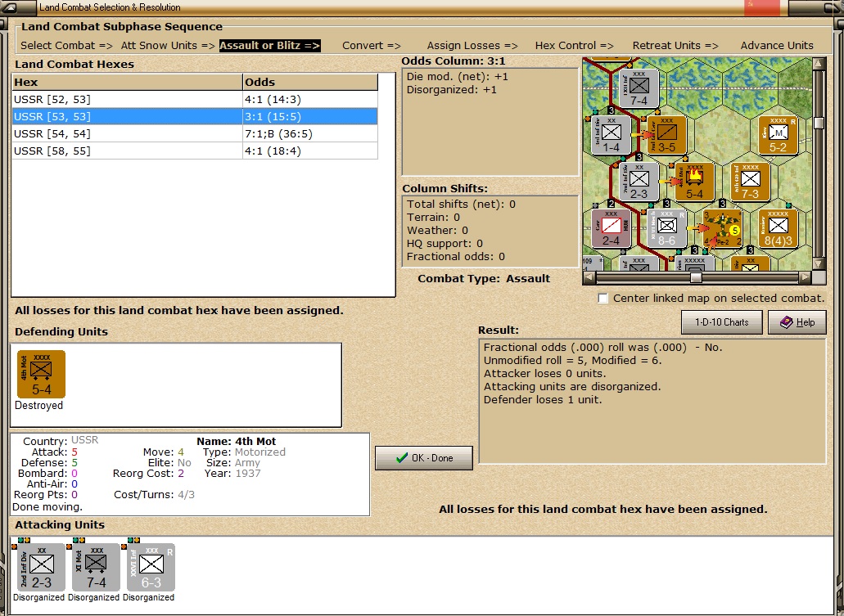Click the 7-3 infantry army counter on map
844x616 pixels.
click(x=750, y=182)
